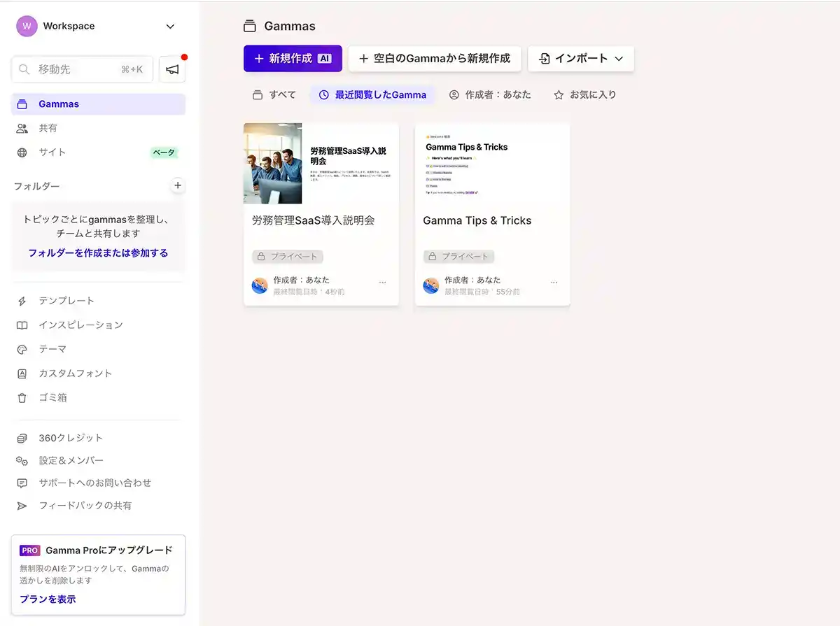Open more options on Gamma Tips card
The height and width of the screenshot is (626, 840).
tap(554, 283)
